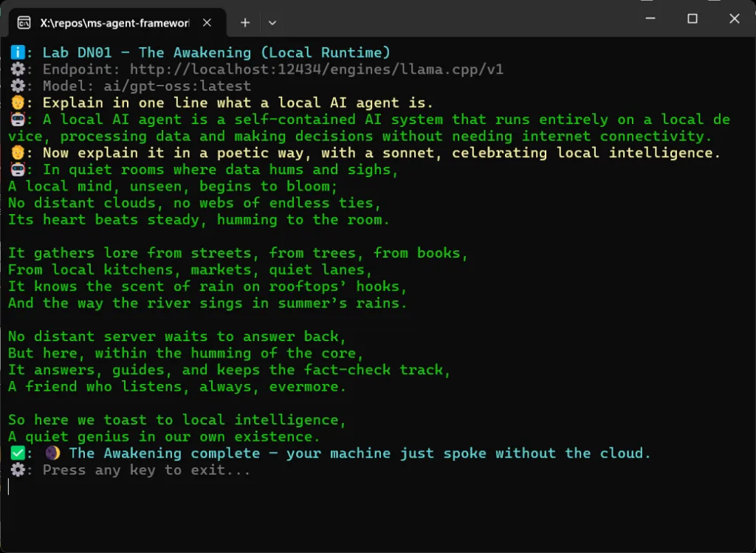Click the robot emoji before 'A local AI agent'
The height and width of the screenshot is (553, 756).
(18, 119)
